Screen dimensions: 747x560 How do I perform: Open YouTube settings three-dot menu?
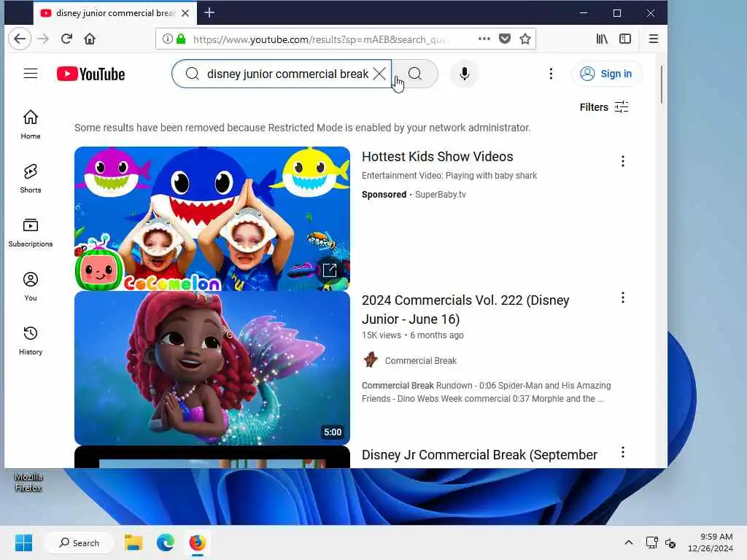pos(551,74)
